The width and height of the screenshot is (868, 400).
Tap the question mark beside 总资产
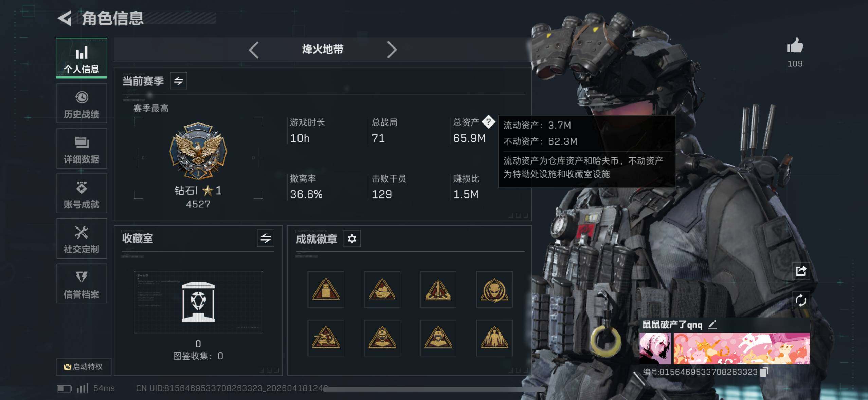click(488, 122)
